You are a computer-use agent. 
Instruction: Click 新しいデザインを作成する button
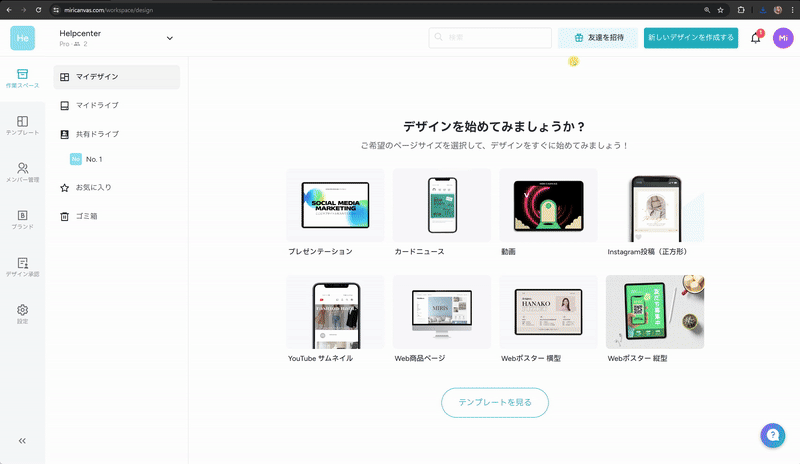tap(690, 38)
